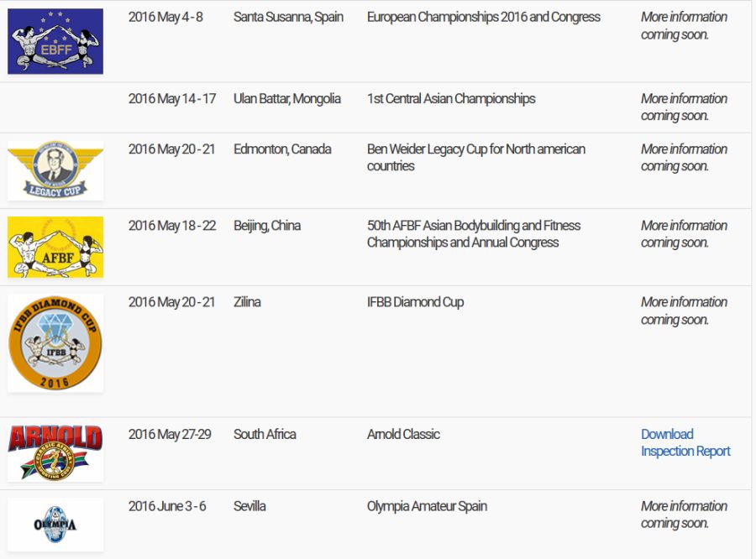Image resolution: width=756 pixels, height=559 pixels.
Task: Click the 2016 June 3 - 6 date
Action: (x=167, y=506)
